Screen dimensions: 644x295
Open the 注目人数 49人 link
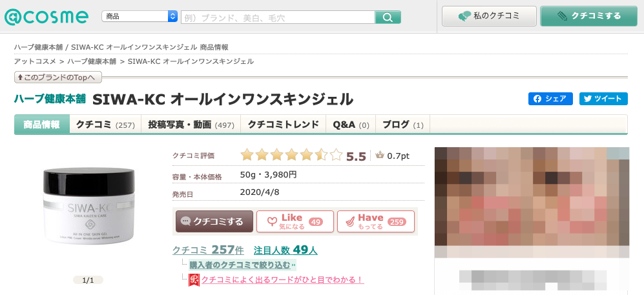coord(286,249)
